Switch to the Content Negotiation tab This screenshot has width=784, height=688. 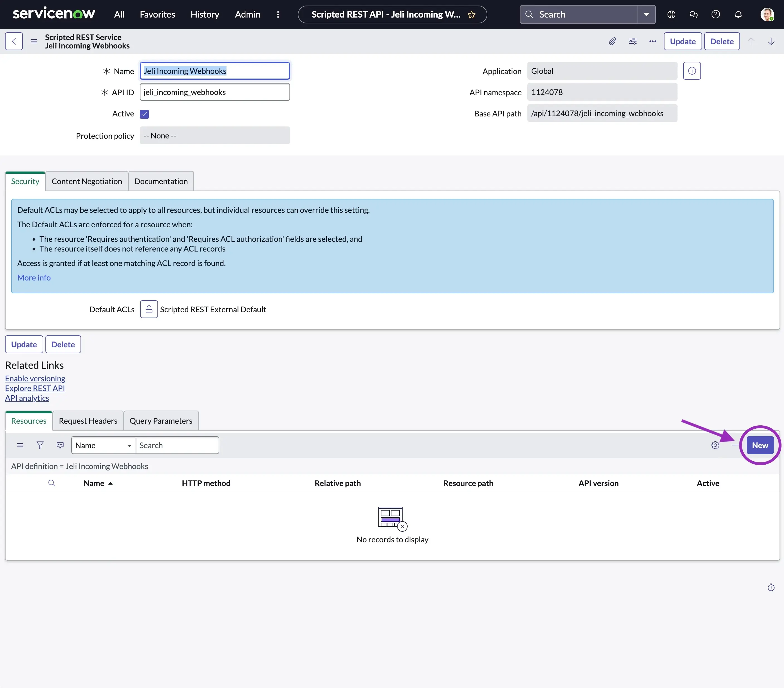click(x=87, y=181)
